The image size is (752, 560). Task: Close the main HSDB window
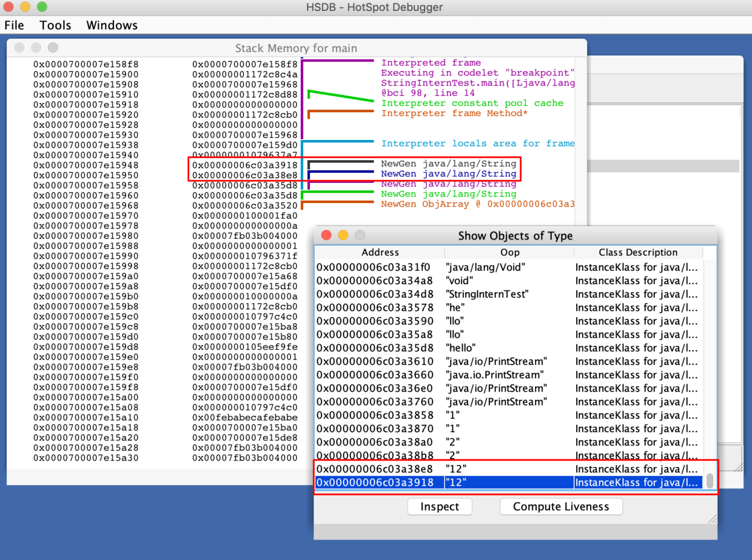tap(9, 7)
